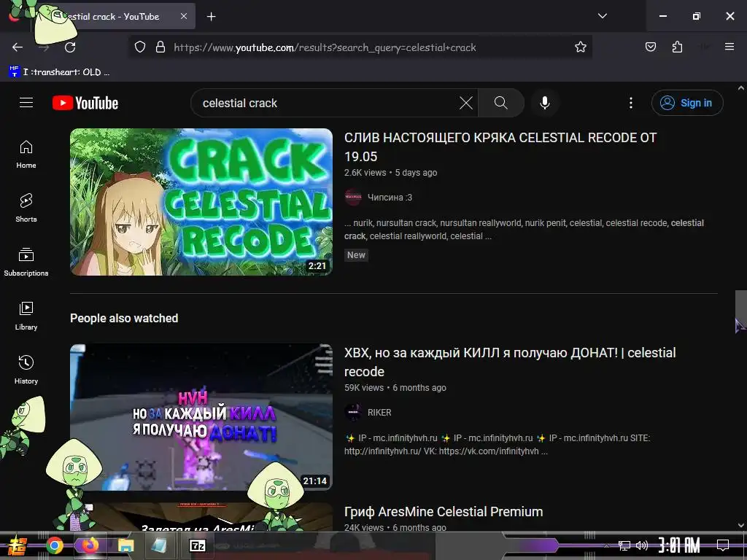The height and width of the screenshot is (560, 747).
Task: Open the tracking protection shield icon
Action: click(139, 47)
